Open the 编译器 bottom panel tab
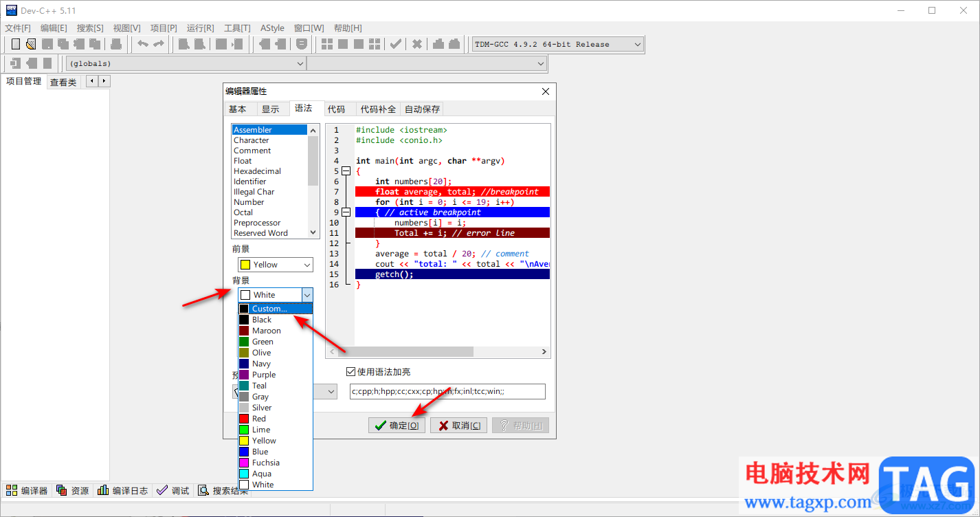980x517 pixels. coord(27,490)
